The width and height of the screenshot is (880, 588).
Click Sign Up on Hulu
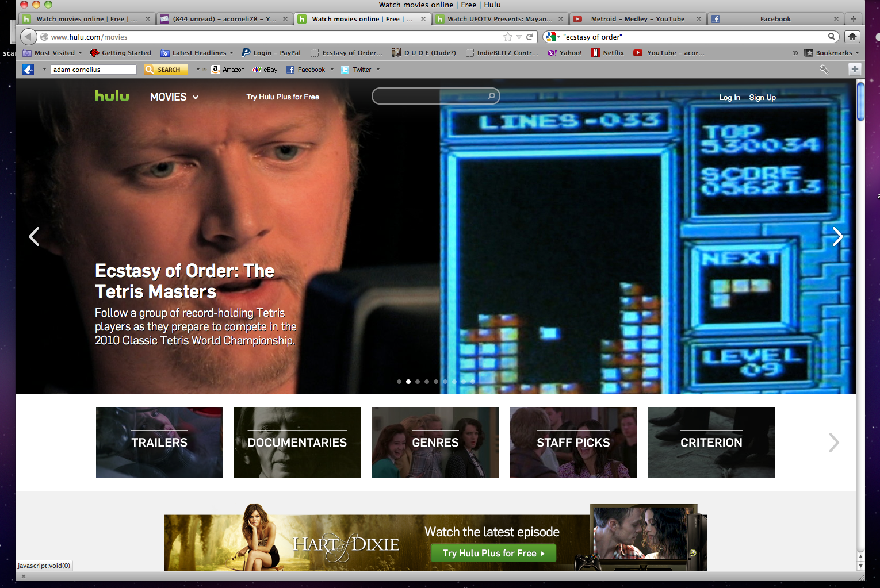point(762,98)
